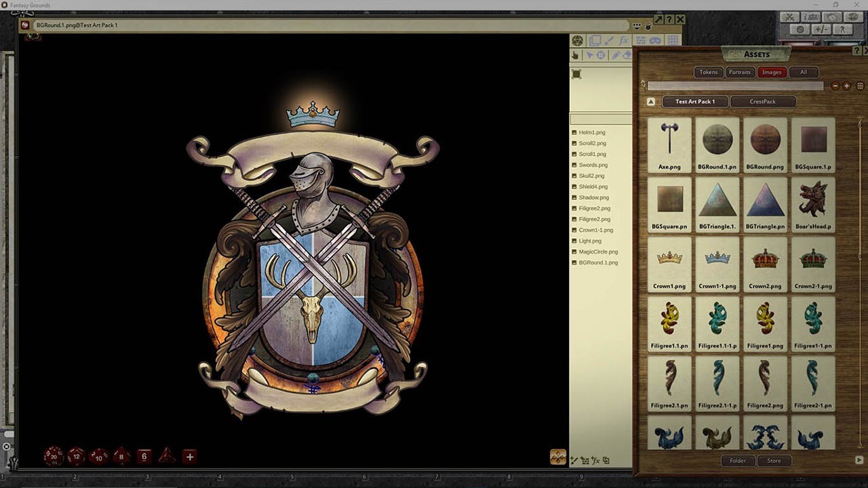The image size is (868, 488).
Task: Click the hand pan tool icon
Action: pos(576,55)
